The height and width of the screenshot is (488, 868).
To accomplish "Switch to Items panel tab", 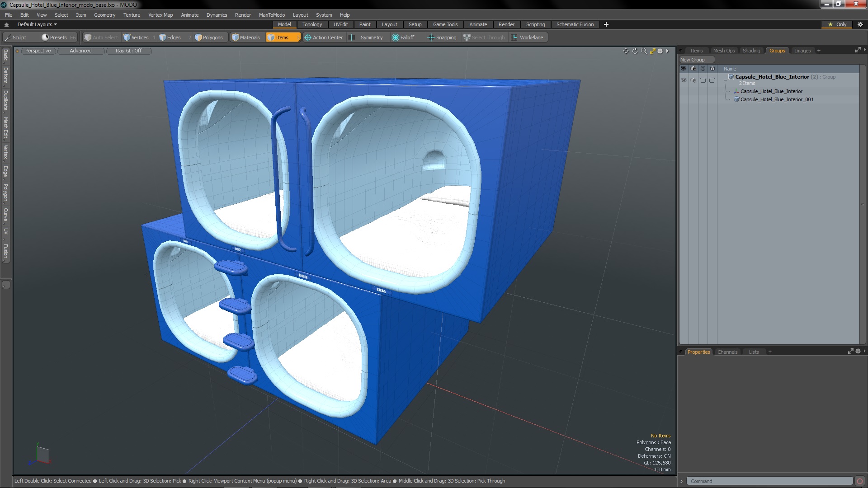I will pyautogui.click(x=696, y=51).
